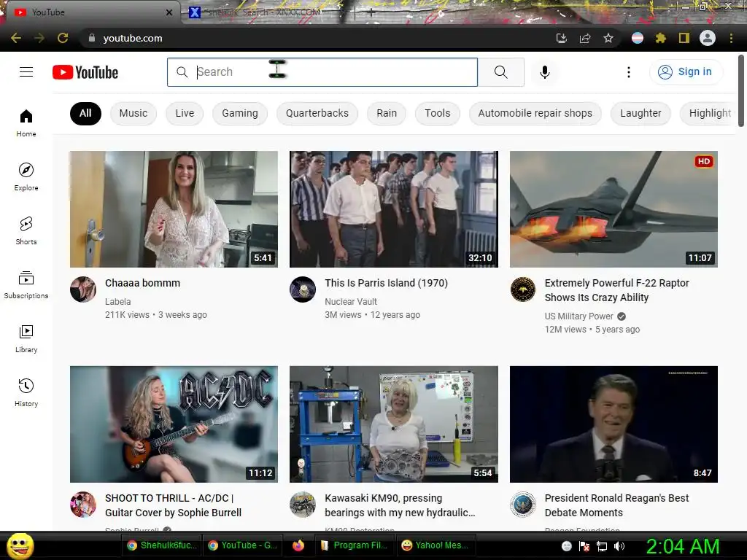This screenshot has width=747, height=560.
Task: Go back with browser back arrow
Action: tap(16, 38)
